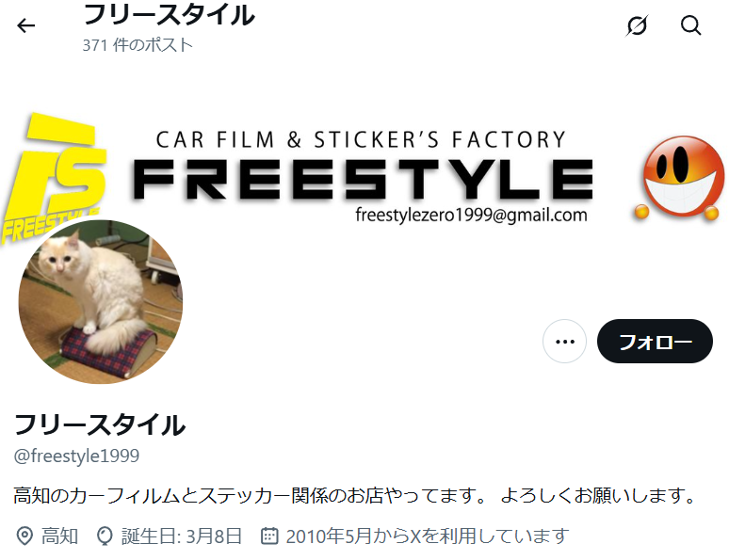Click the Grok slashed-circle icon

637,25
